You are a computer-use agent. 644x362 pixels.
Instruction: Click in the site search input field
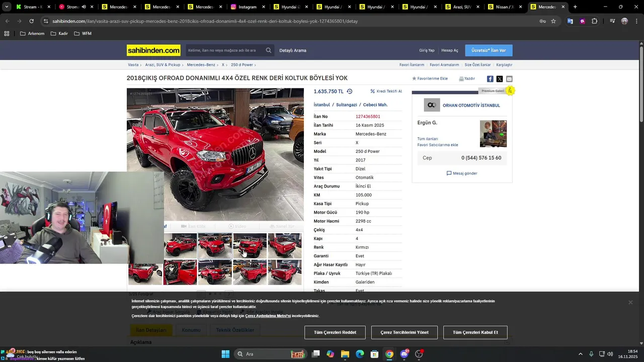click(225, 50)
